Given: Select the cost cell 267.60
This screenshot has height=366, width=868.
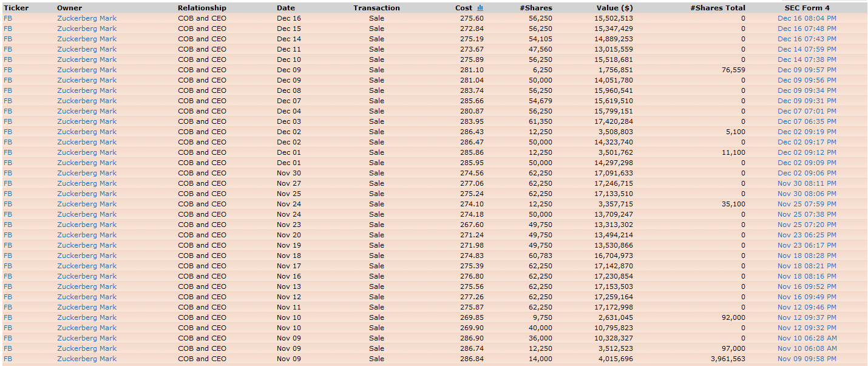Looking at the screenshot, I should [472, 225].
